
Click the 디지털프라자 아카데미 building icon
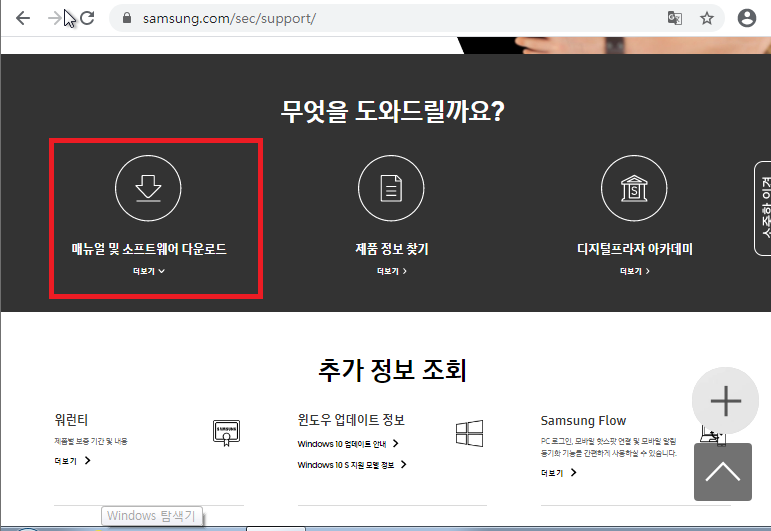(634, 188)
